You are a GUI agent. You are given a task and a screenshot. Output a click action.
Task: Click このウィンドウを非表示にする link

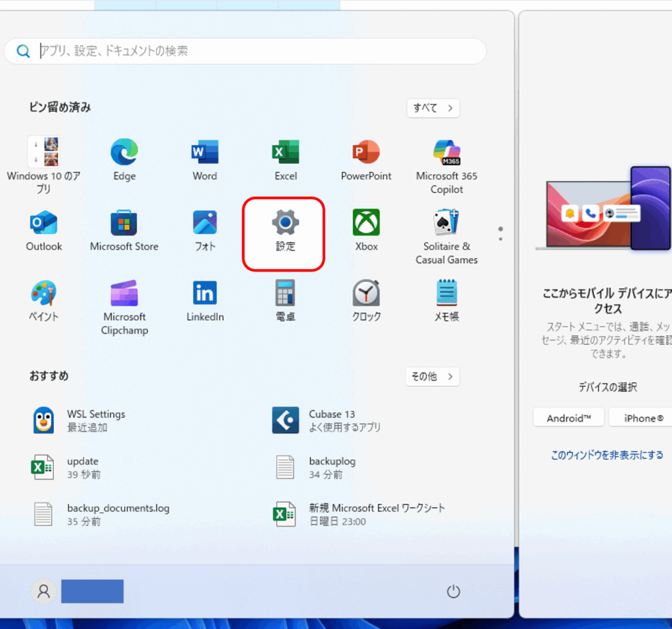point(606,455)
